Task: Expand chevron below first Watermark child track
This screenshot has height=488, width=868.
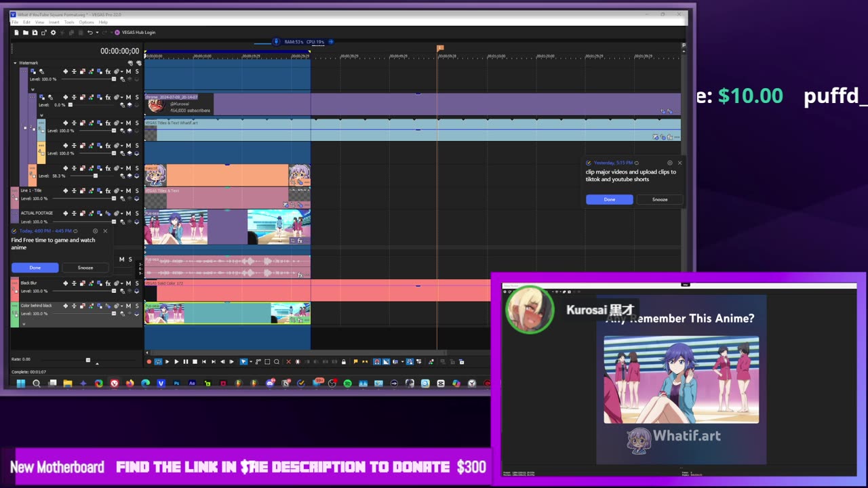Action: pos(33,89)
